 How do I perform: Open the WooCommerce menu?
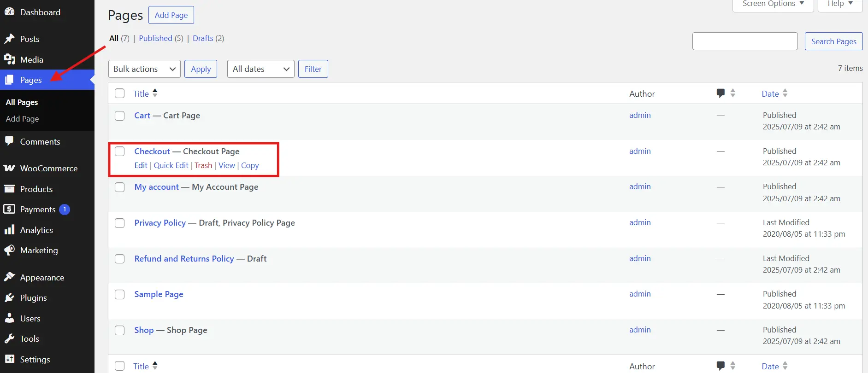(47, 169)
